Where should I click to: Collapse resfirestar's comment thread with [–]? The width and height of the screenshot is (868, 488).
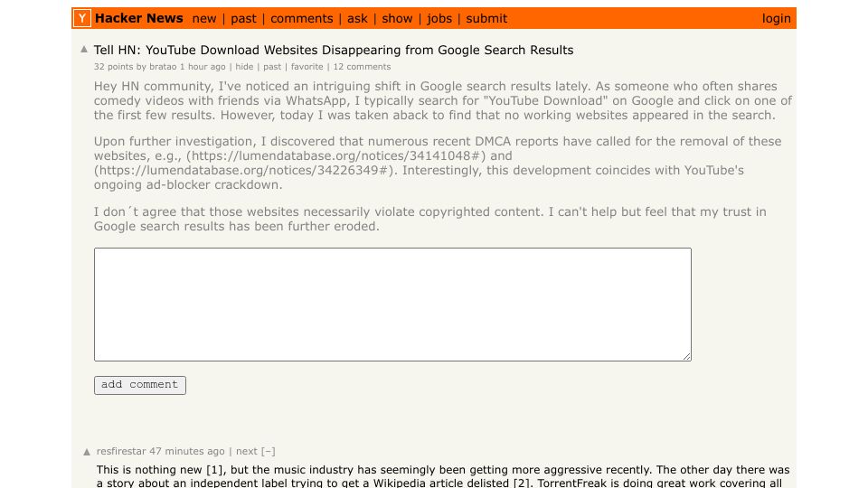269,452
